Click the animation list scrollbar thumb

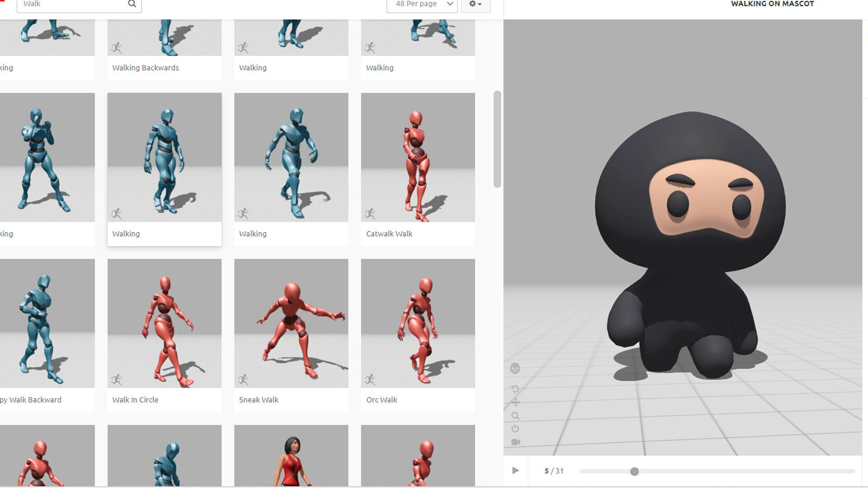(497, 139)
